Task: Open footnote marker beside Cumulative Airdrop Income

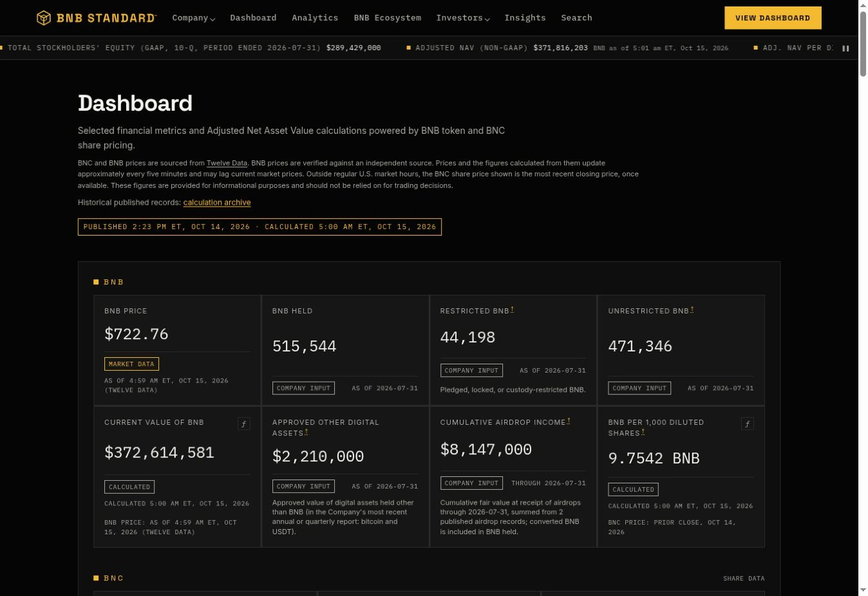Action: click(x=569, y=421)
